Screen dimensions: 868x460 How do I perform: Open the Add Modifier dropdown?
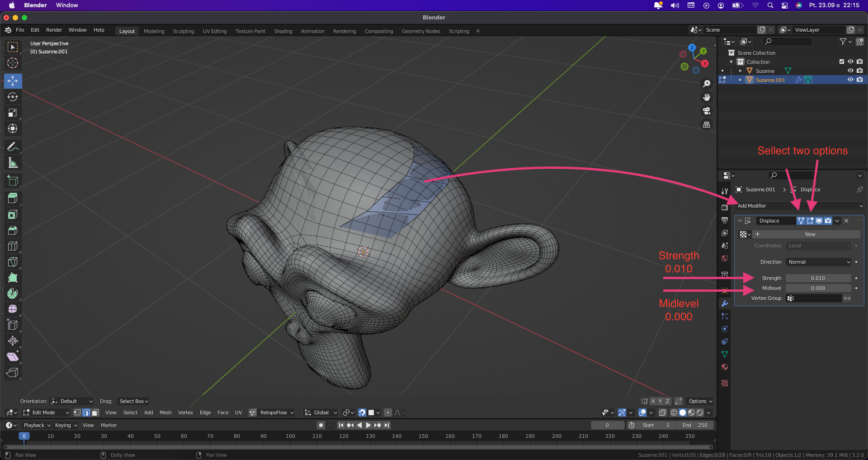tap(799, 206)
